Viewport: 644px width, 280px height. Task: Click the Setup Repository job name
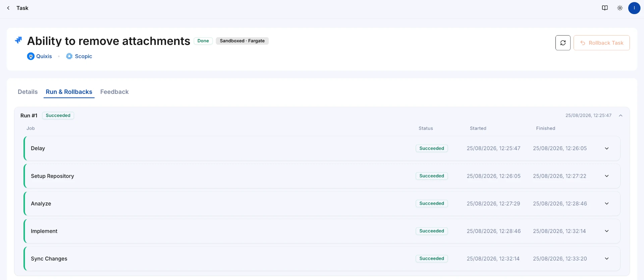(x=52, y=176)
